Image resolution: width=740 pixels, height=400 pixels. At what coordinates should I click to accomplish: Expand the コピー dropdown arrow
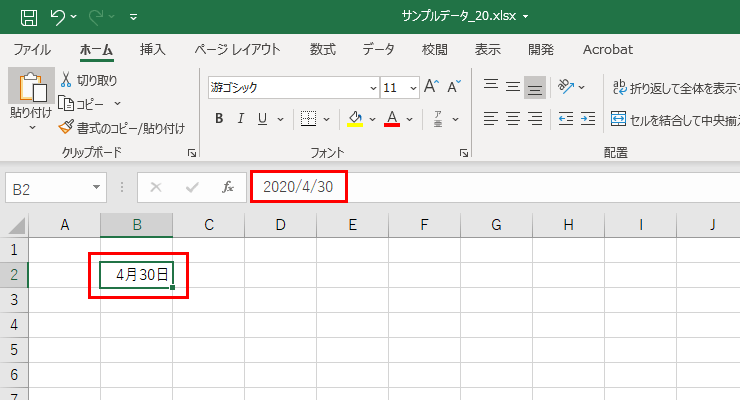pyautogui.click(x=118, y=103)
